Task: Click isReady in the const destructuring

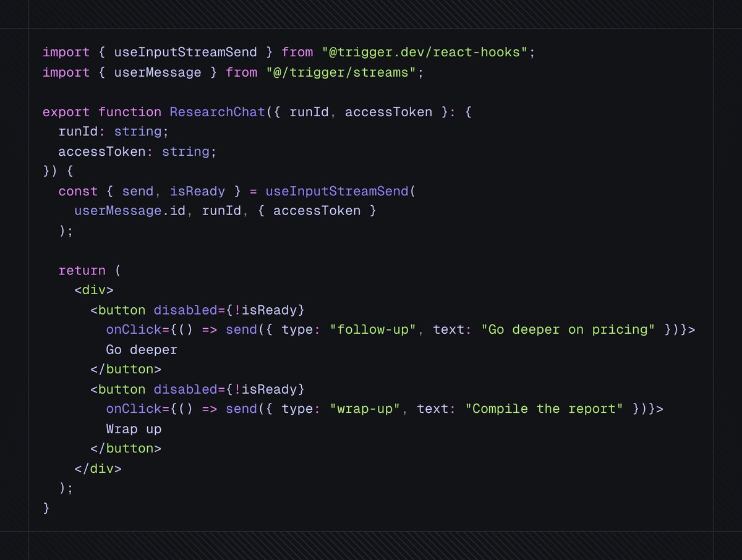Action: [198, 191]
